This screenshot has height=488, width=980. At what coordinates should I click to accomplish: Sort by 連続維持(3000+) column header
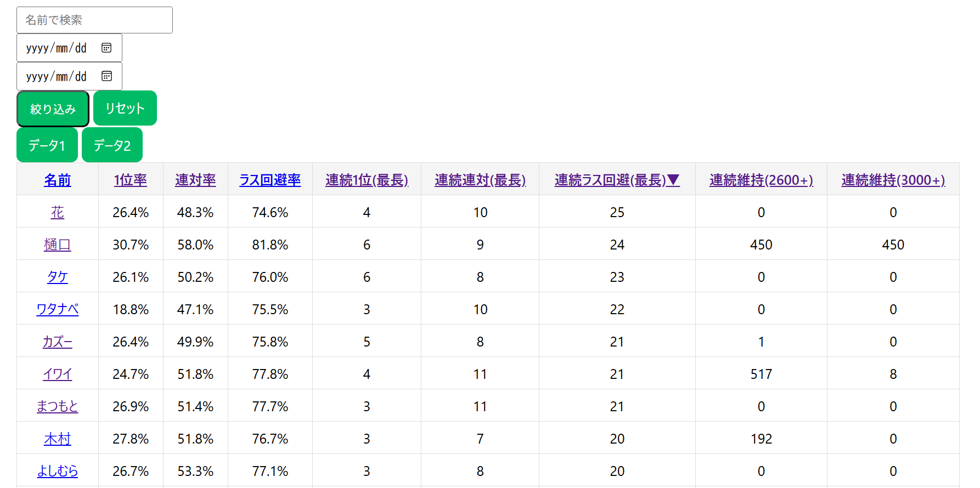pyautogui.click(x=893, y=180)
